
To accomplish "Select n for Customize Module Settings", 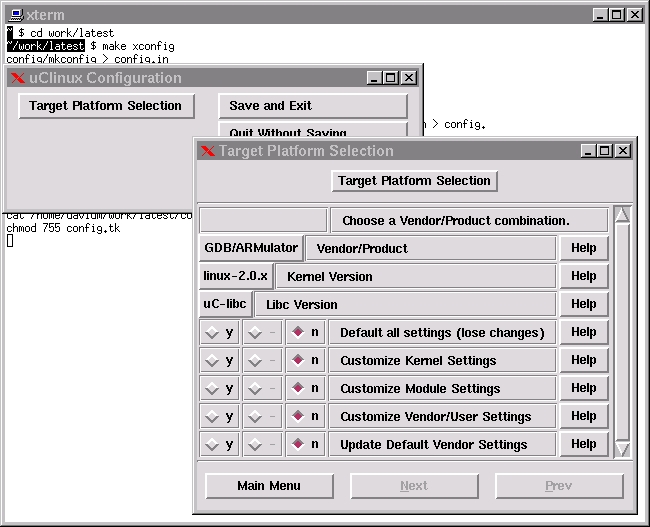I will 306,389.
